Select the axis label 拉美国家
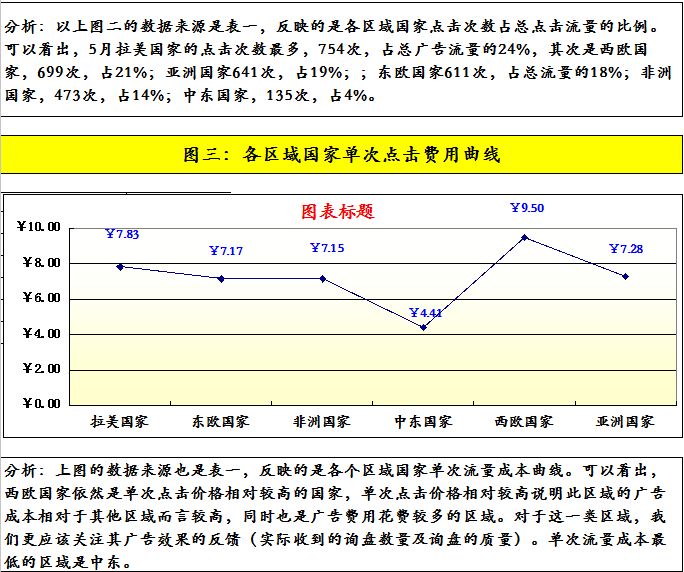Viewport: 684px width, 572px height. click(120, 421)
